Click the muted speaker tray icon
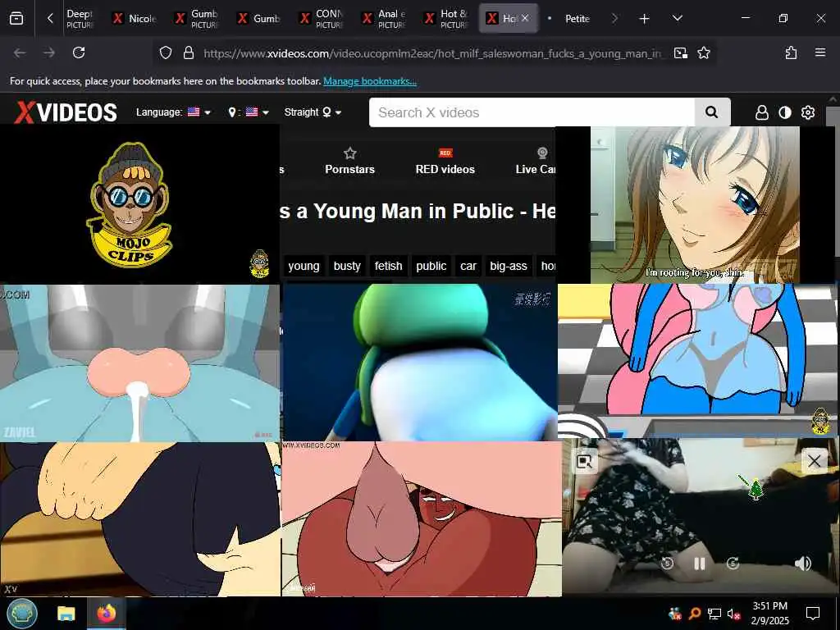The image size is (840, 630). (734, 614)
